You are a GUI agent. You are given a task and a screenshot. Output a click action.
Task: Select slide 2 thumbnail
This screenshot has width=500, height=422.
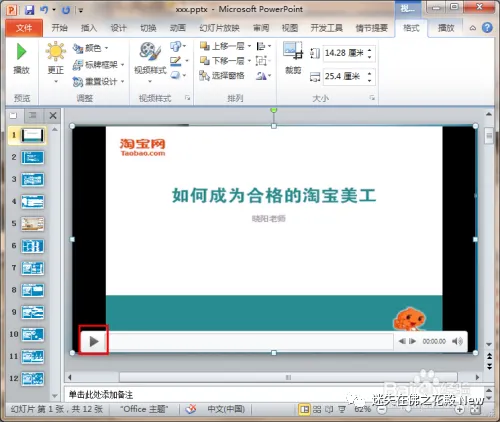[32, 158]
